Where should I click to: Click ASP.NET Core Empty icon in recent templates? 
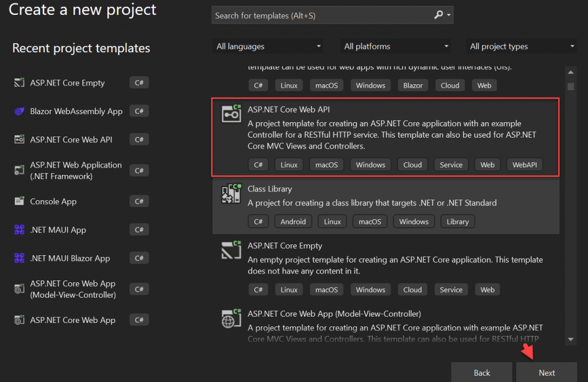(x=19, y=83)
